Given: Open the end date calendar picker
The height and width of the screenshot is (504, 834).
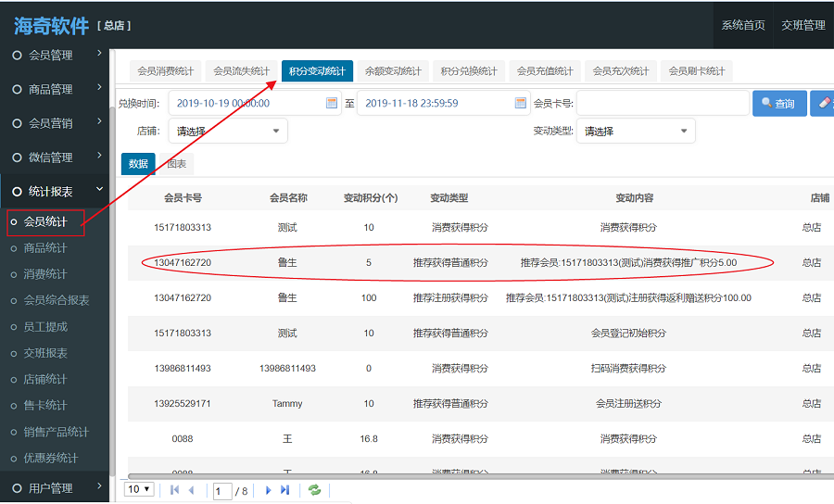Looking at the screenshot, I should [x=521, y=103].
